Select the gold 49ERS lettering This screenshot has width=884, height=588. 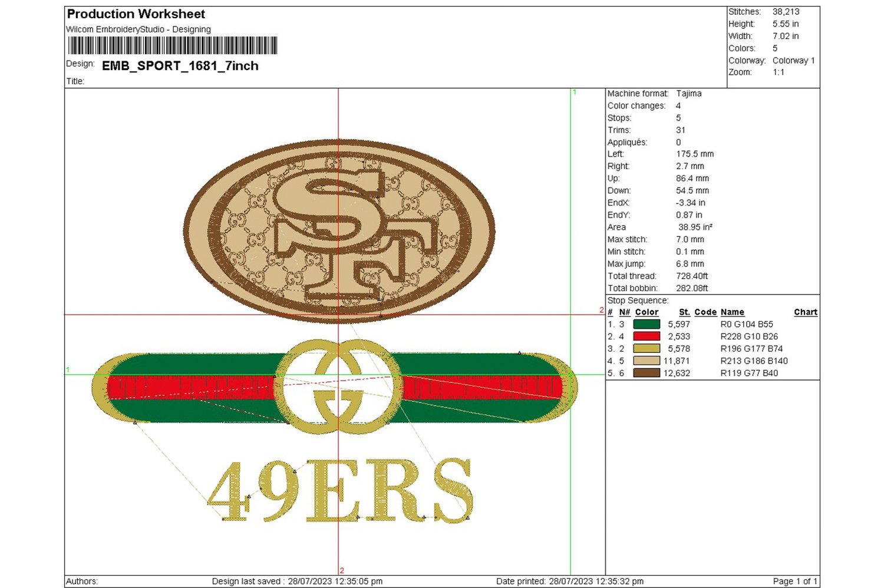[340, 491]
